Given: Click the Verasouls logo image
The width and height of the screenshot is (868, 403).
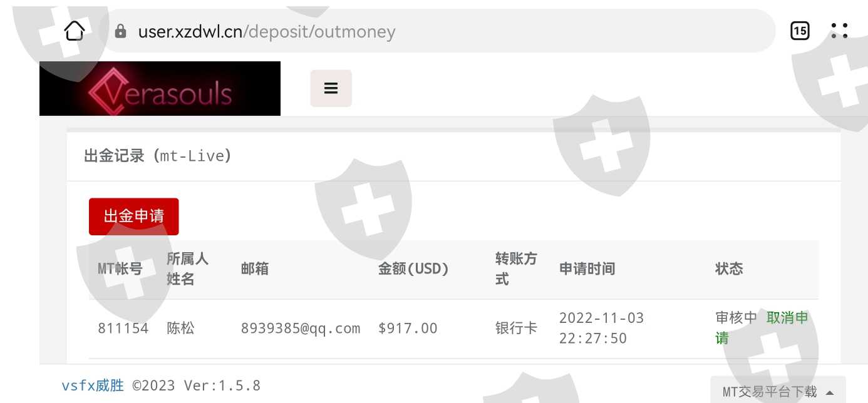Looking at the screenshot, I should 160,89.
